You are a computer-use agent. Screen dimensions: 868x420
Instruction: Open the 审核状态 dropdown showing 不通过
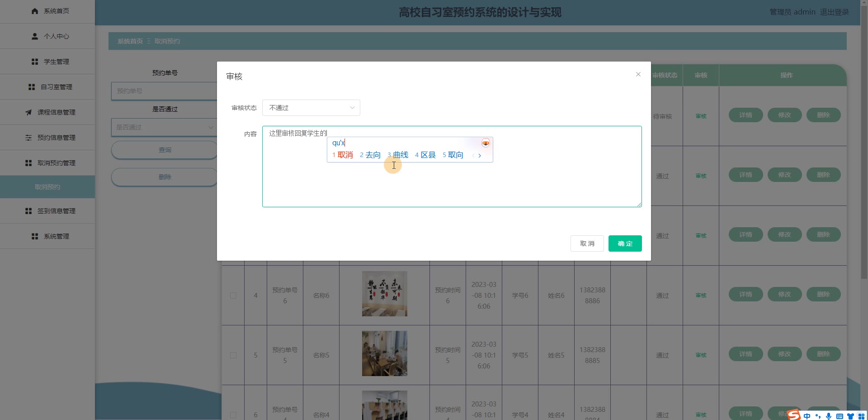311,108
